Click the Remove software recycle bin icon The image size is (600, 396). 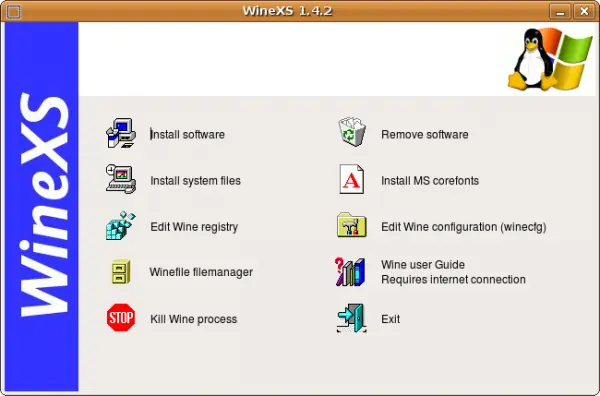click(352, 132)
